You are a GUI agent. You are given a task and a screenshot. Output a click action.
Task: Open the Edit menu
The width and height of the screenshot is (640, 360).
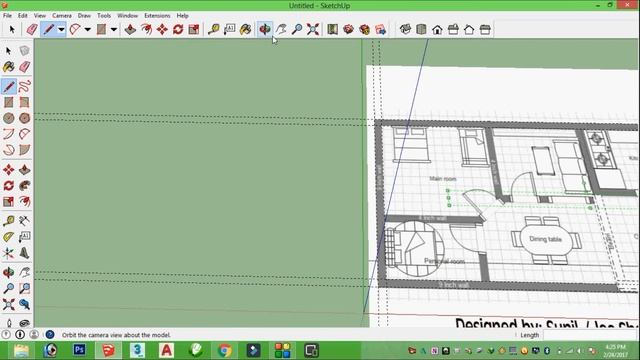(22, 16)
